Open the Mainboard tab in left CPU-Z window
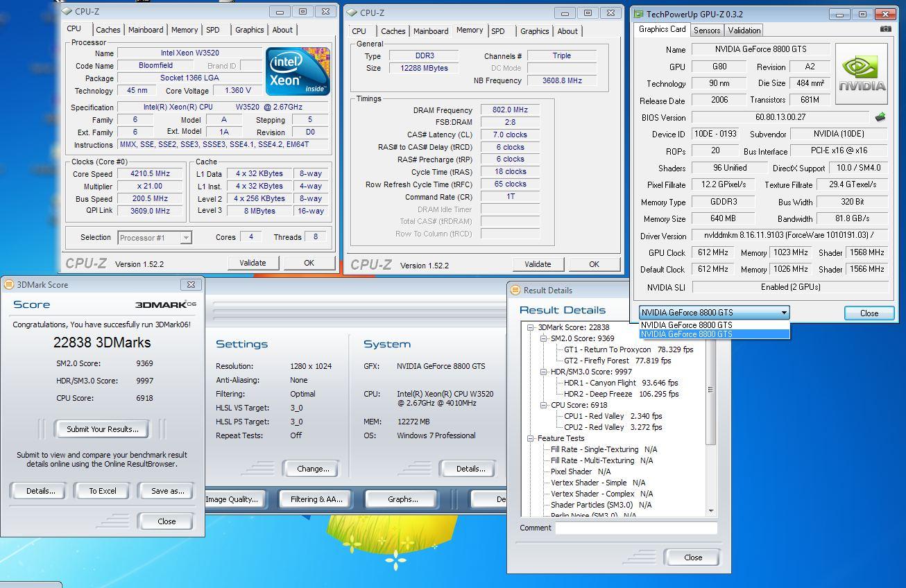The height and width of the screenshot is (588, 906). click(x=146, y=30)
